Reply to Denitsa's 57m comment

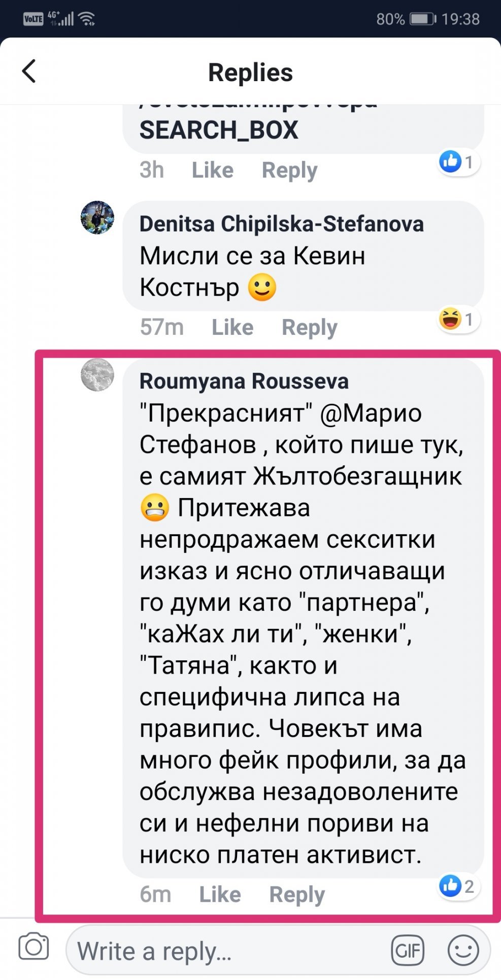click(x=309, y=327)
